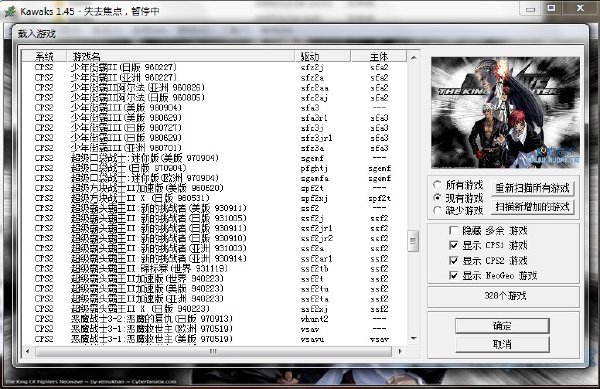The height and width of the screenshot is (389, 600).
Task: Select 超级方块战士II加速版 (美版) row
Action: pyautogui.click(x=214, y=188)
